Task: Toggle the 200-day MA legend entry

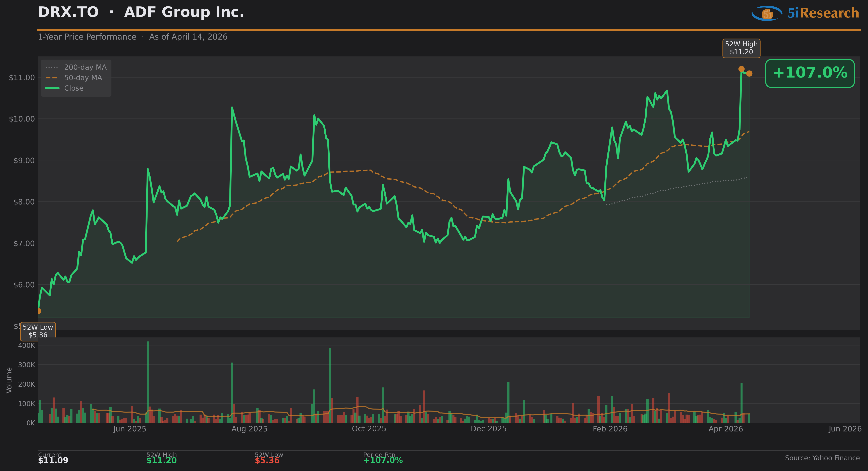Action: coord(85,67)
